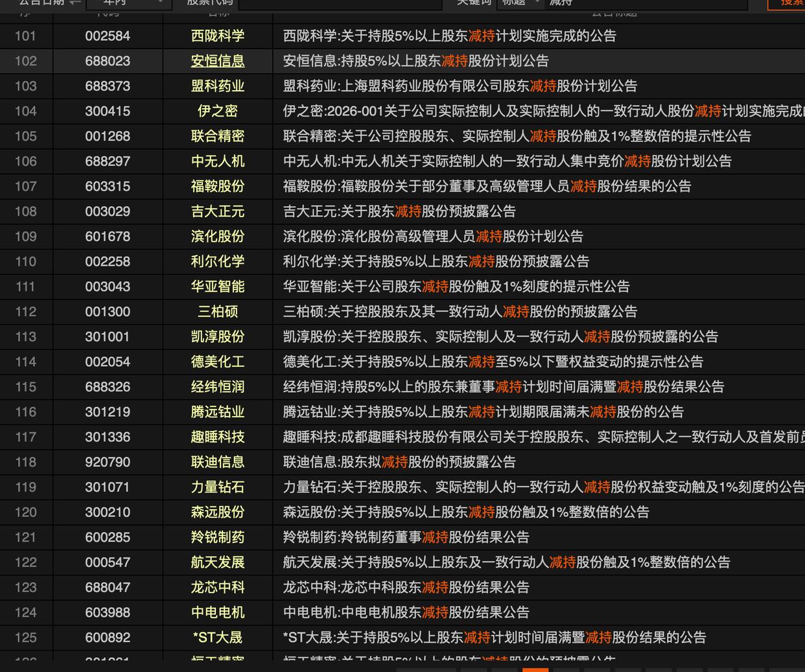Click stock code 920790
Viewport: 805px width, 672px height.
(108, 462)
